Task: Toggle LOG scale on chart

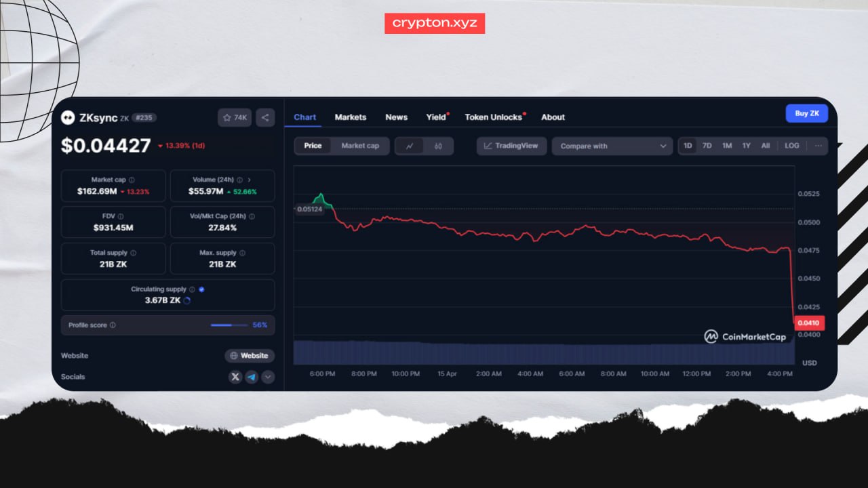Action: tap(791, 146)
